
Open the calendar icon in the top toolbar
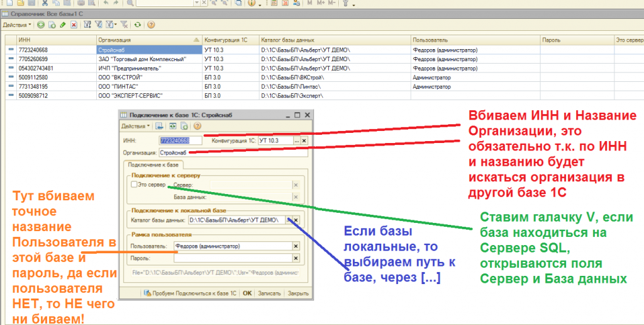coord(285,3)
